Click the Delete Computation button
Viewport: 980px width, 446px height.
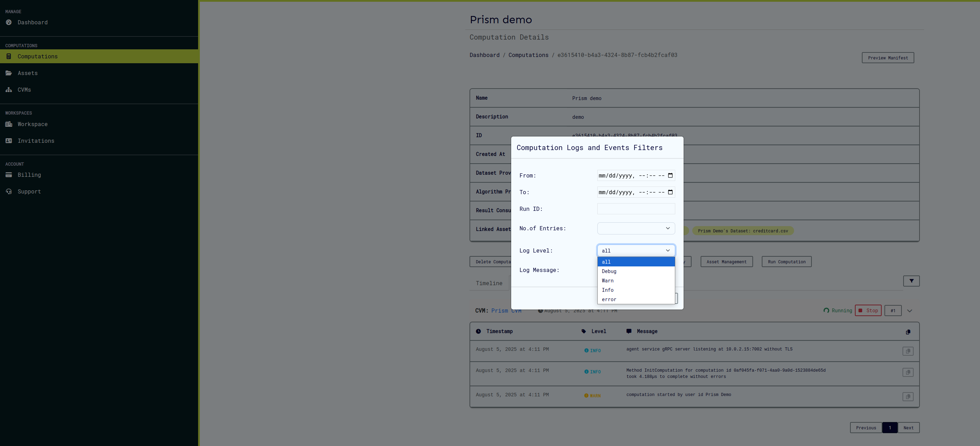[x=490, y=262]
